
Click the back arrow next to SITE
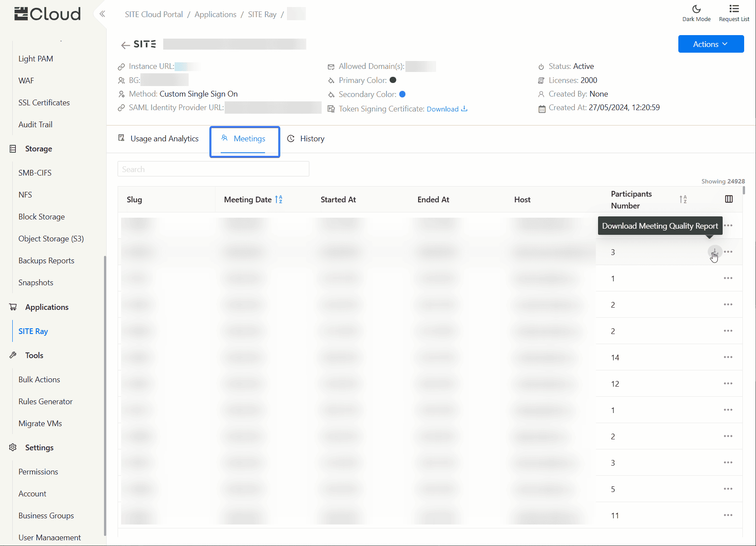[x=125, y=45]
